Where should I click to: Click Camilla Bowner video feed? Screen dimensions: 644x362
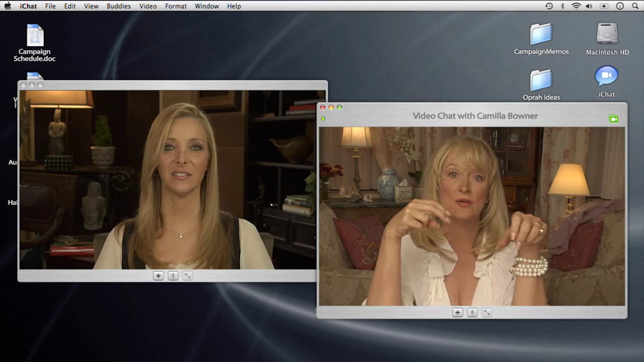(472, 216)
